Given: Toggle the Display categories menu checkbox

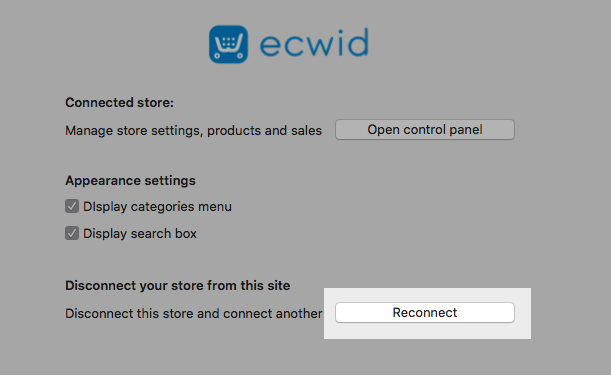Looking at the screenshot, I should coord(72,206).
